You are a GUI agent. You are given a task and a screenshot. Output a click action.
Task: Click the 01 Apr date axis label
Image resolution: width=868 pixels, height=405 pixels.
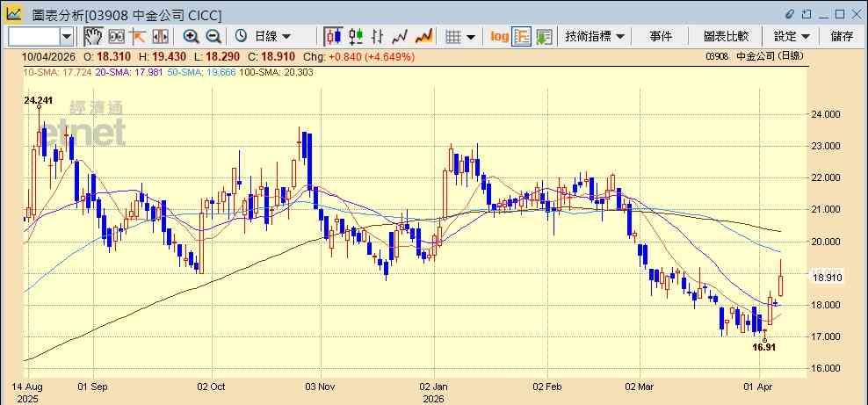tap(759, 387)
